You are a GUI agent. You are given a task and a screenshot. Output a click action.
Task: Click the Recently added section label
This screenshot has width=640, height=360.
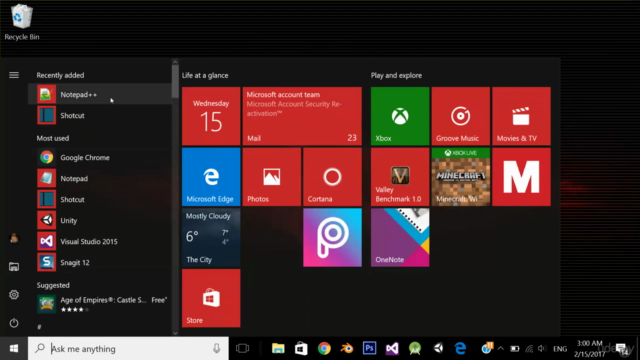pyautogui.click(x=60, y=75)
